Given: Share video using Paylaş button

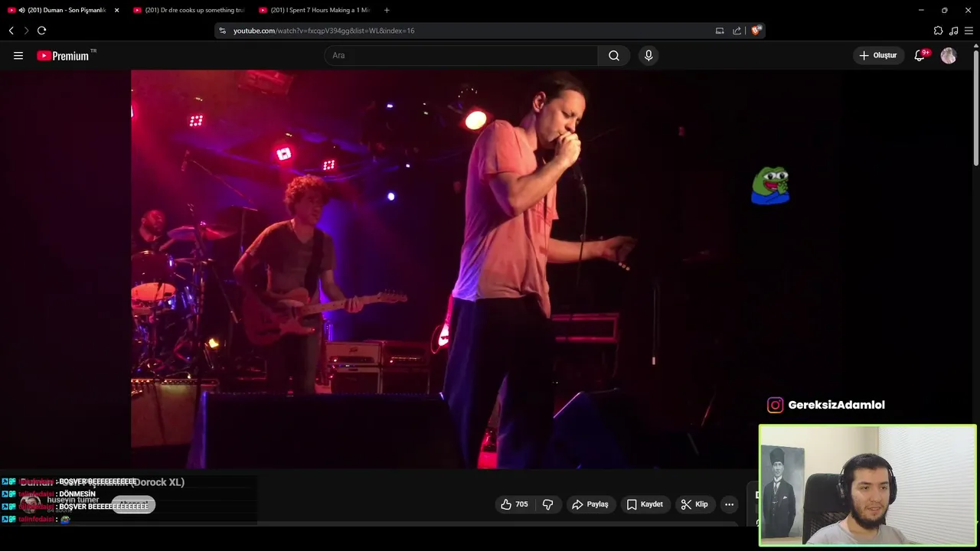Looking at the screenshot, I should click(x=590, y=504).
